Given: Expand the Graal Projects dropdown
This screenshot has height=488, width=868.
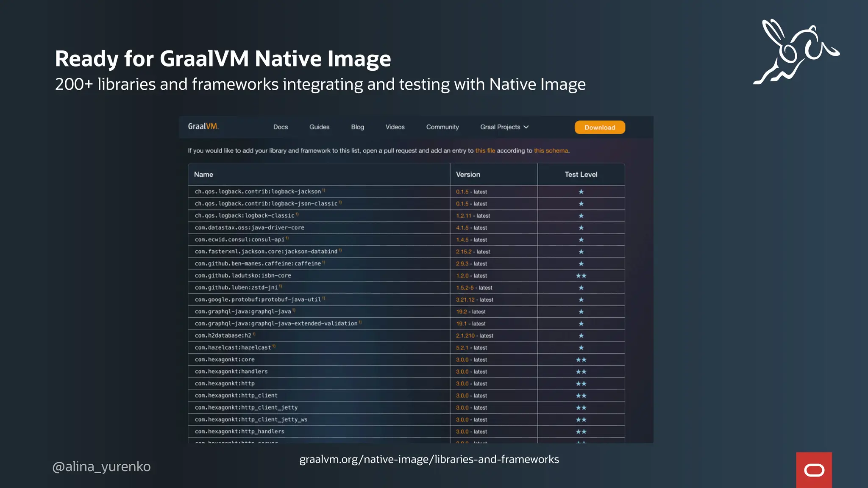Looking at the screenshot, I should (504, 127).
